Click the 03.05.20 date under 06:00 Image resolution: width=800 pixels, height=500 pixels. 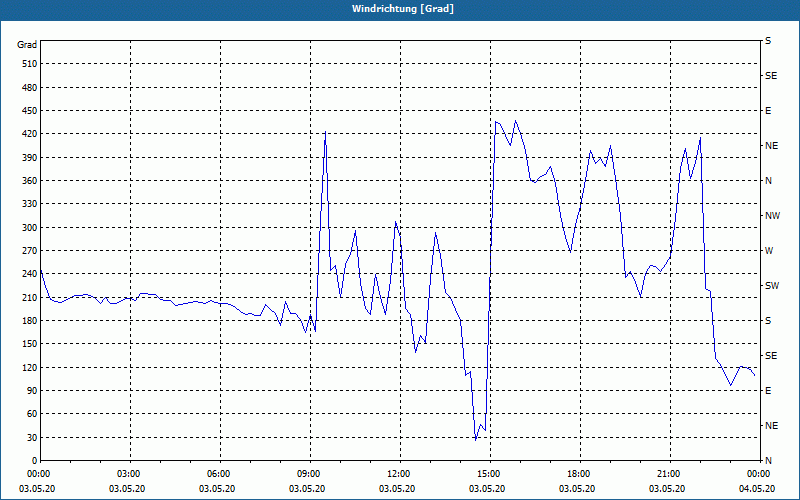coord(216,489)
